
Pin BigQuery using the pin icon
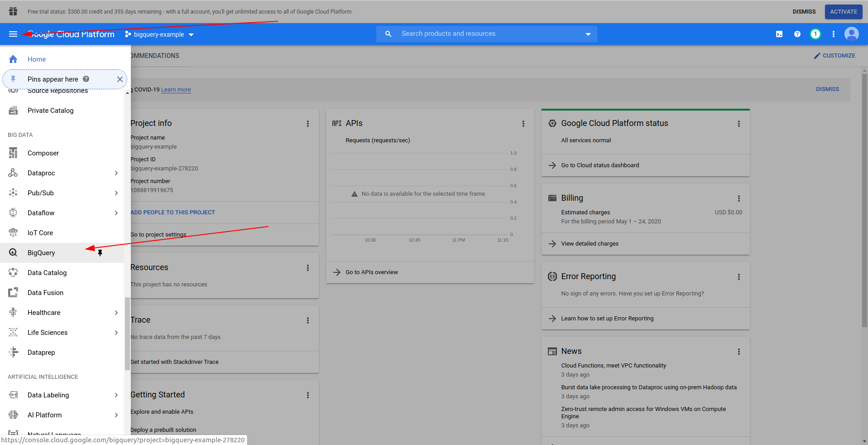tap(100, 253)
